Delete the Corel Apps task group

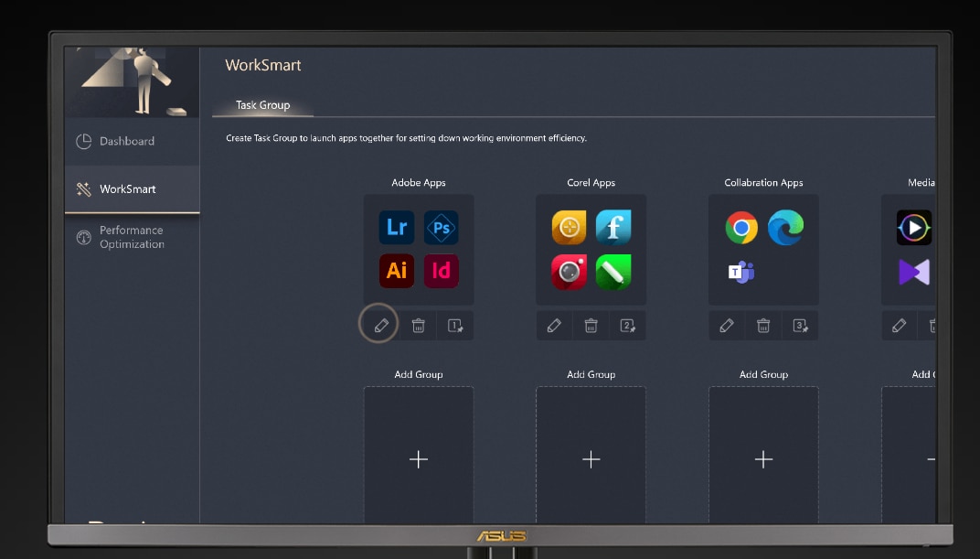coord(591,325)
